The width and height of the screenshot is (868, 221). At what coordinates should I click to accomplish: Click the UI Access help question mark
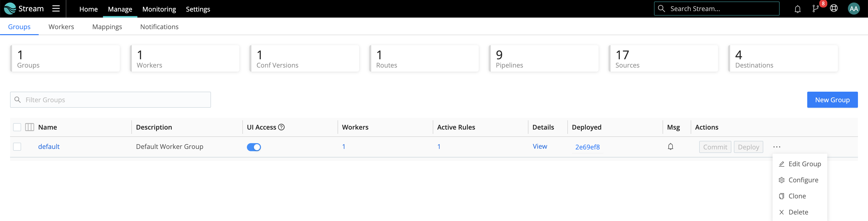(282, 127)
